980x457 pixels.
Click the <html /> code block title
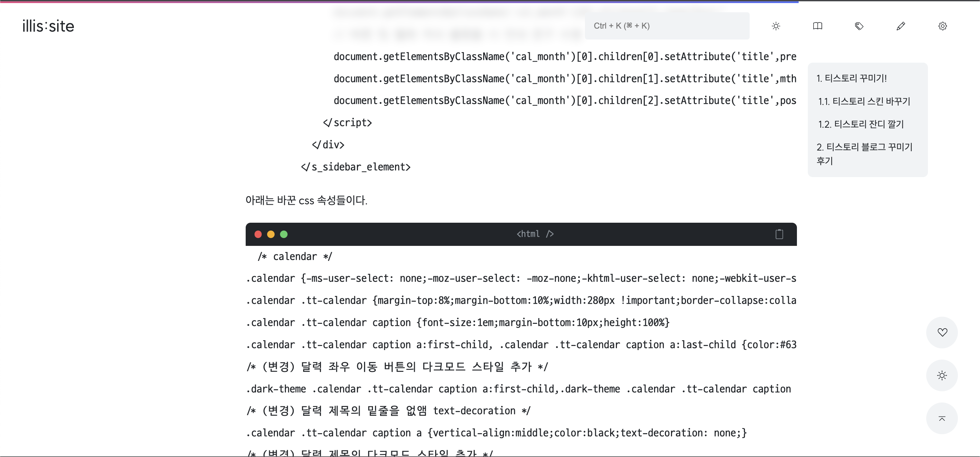click(535, 234)
